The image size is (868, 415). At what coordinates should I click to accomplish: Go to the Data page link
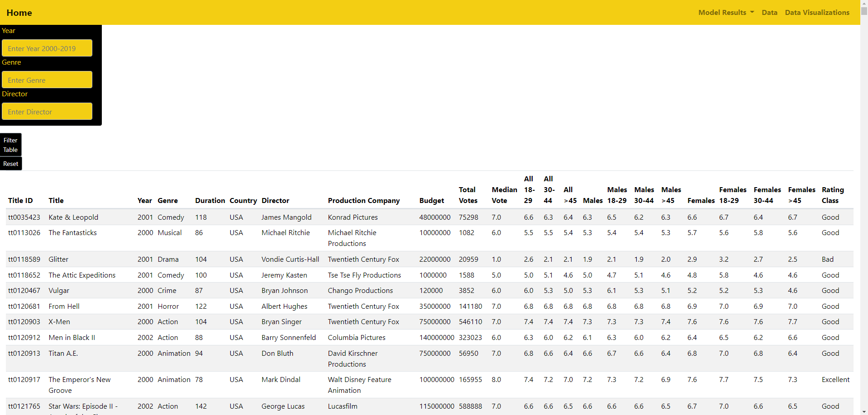pos(769,13)
